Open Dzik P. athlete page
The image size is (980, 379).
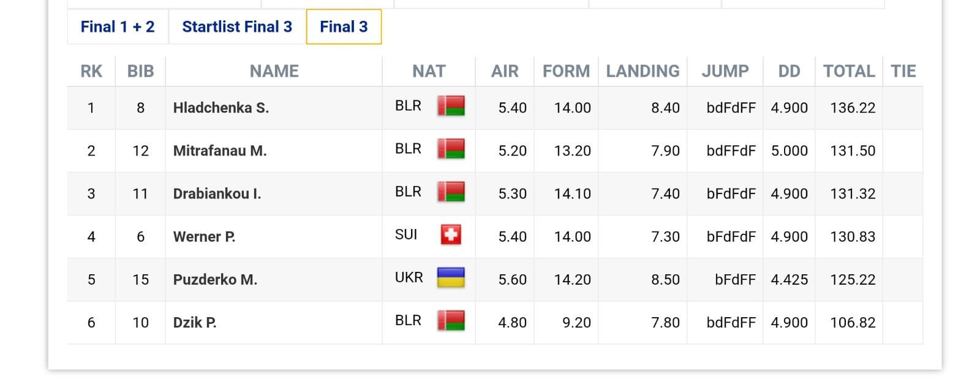coord(195,322)
